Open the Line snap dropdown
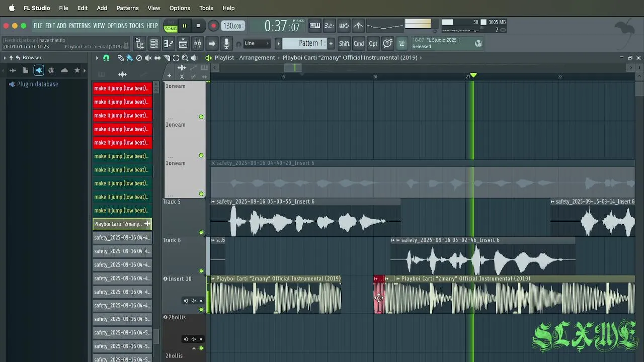The width and height of the screenshot is (644, 362). tap(256, 44)
